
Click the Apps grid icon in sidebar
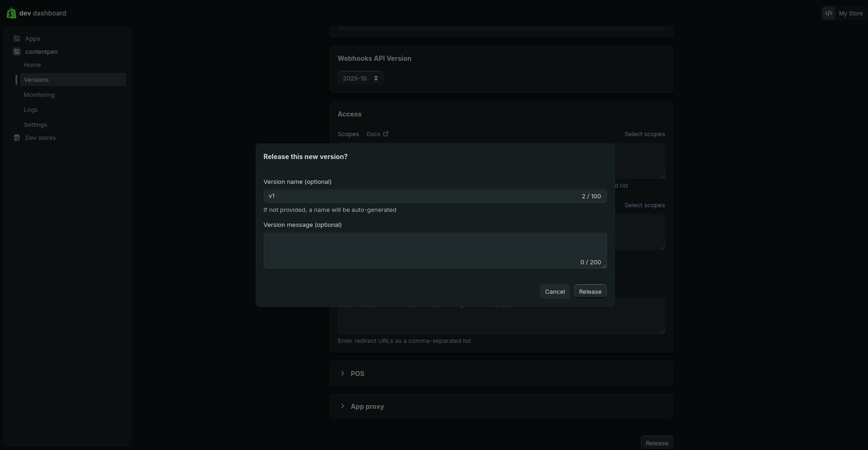(x=17, y=39)
